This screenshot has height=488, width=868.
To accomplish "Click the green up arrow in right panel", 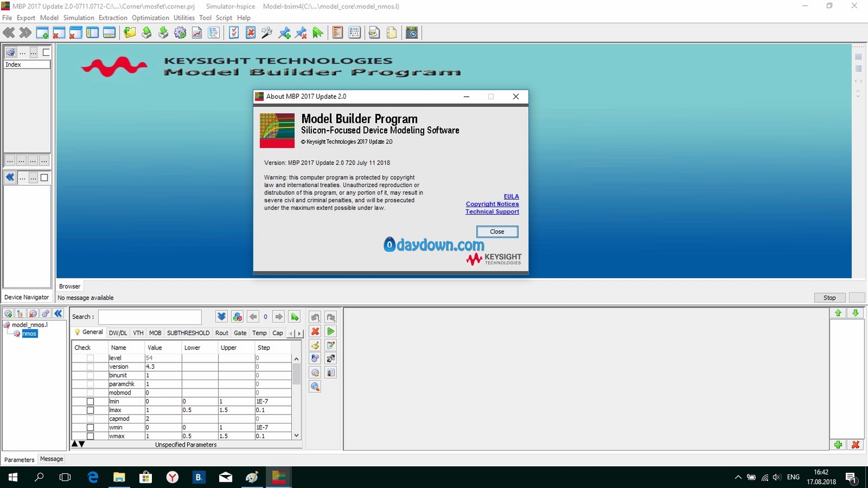I will click(838, 313).
